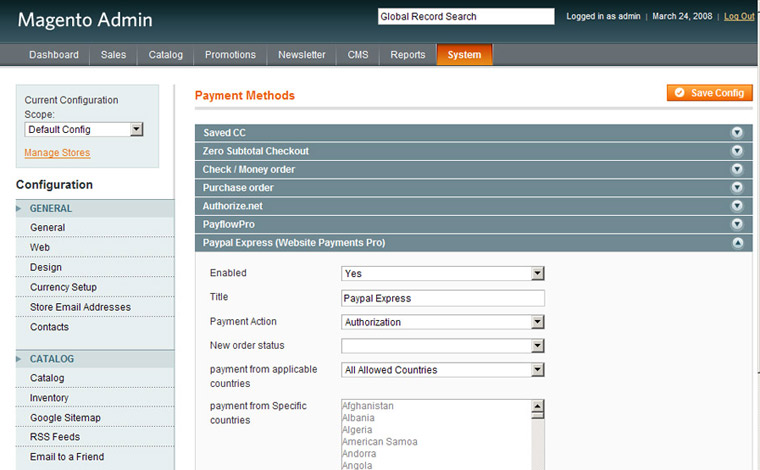Screen dimensions: 760x470
Task: Open the CMS menu
Action: pyautogui.click(x=358, y=55)
